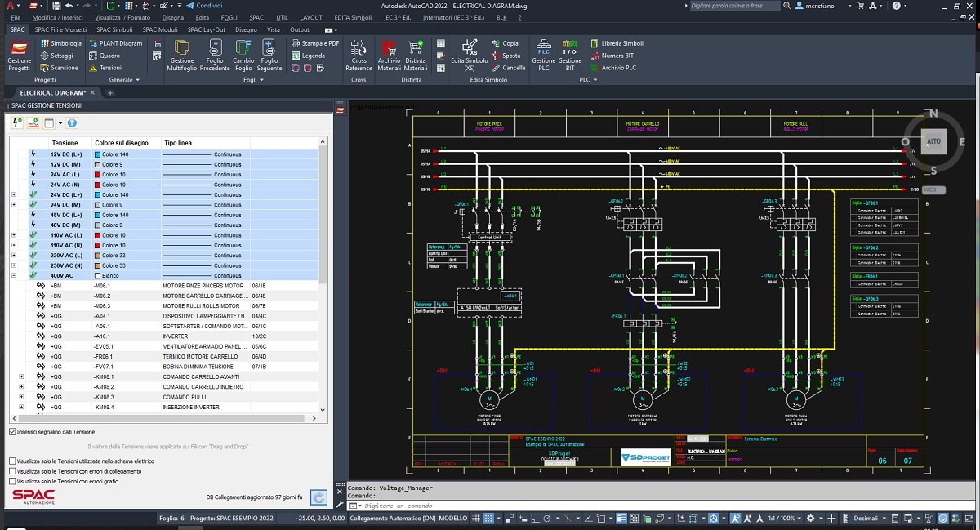This screenshot has width=980, height=530.
Task: Open the FOGLI menu
Action: coord(229,17)
